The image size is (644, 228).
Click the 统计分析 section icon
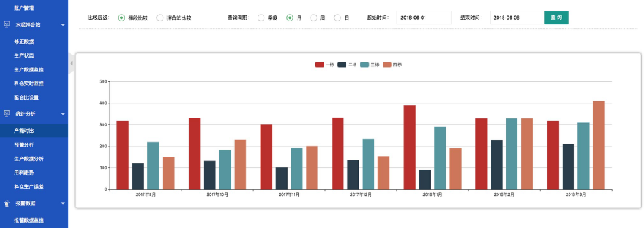coord(7,114)
